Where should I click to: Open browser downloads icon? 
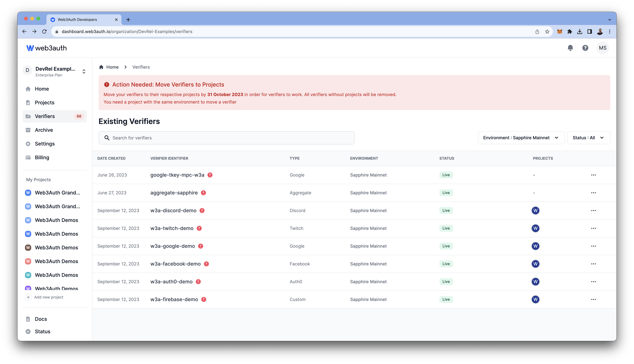point(580,32)
